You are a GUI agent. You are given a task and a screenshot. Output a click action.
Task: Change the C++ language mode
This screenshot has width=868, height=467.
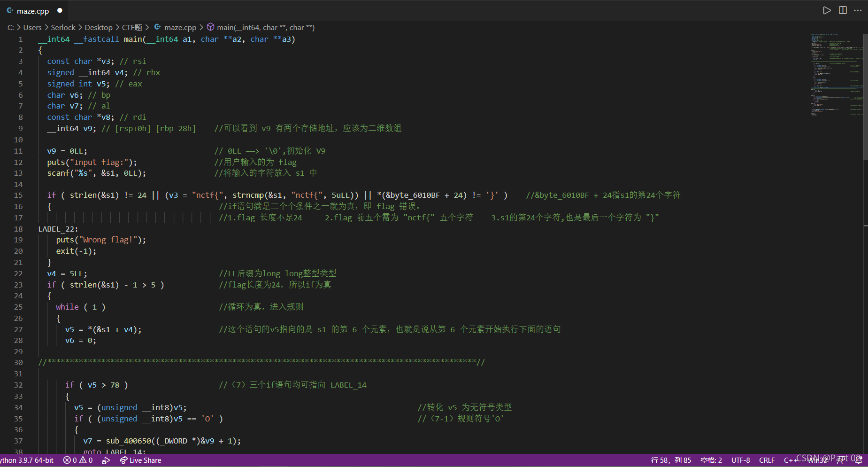tap(790, 460)
